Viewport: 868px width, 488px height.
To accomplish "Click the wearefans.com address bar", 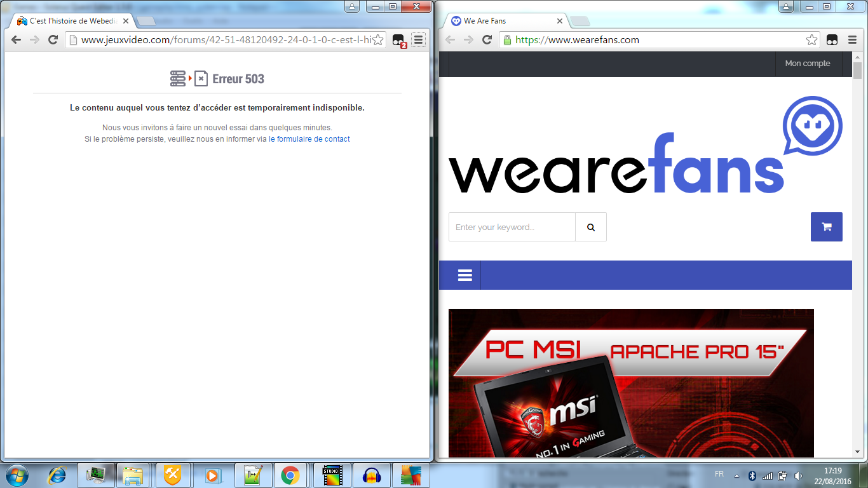I will coord(660,40).
